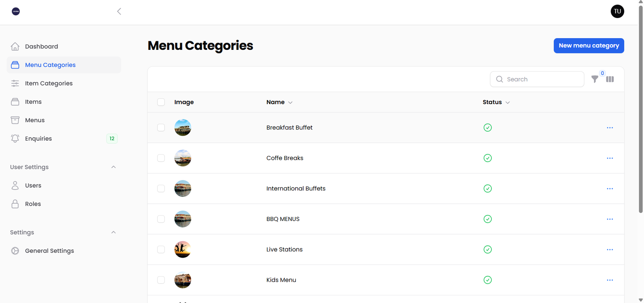Open actions menu for Breakfast Buffet

[610, 128]
